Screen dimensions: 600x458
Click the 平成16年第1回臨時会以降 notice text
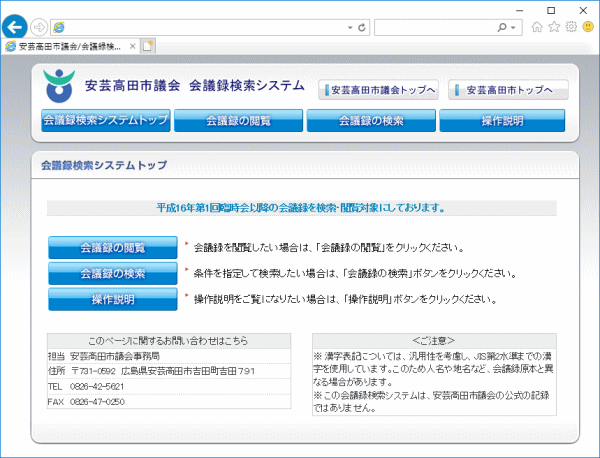(x=302, y=208)
